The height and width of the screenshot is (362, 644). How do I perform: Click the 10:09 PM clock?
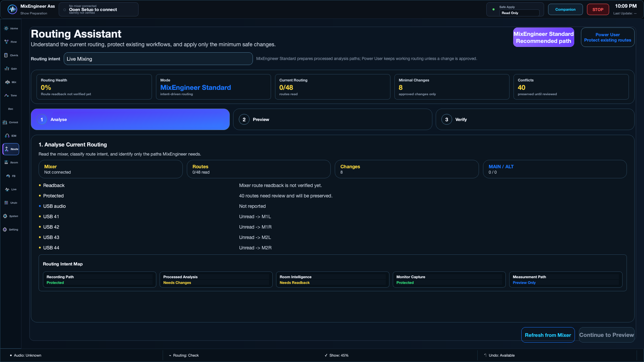pyautogui.click(x=626, y=6)
